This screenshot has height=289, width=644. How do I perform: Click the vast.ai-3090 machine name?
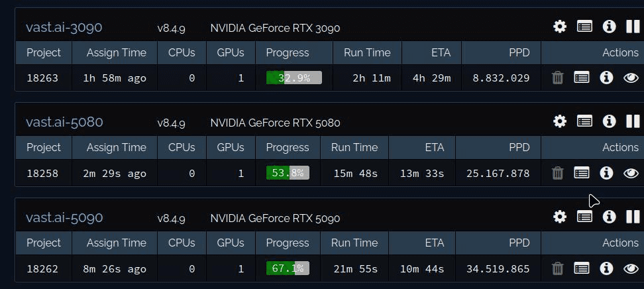[x=64, y=27]
